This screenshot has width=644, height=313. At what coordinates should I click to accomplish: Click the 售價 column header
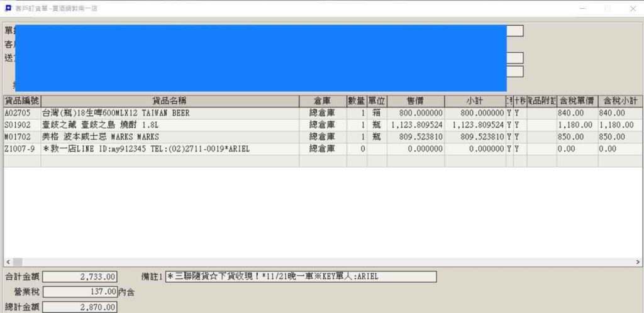point(416,101)
